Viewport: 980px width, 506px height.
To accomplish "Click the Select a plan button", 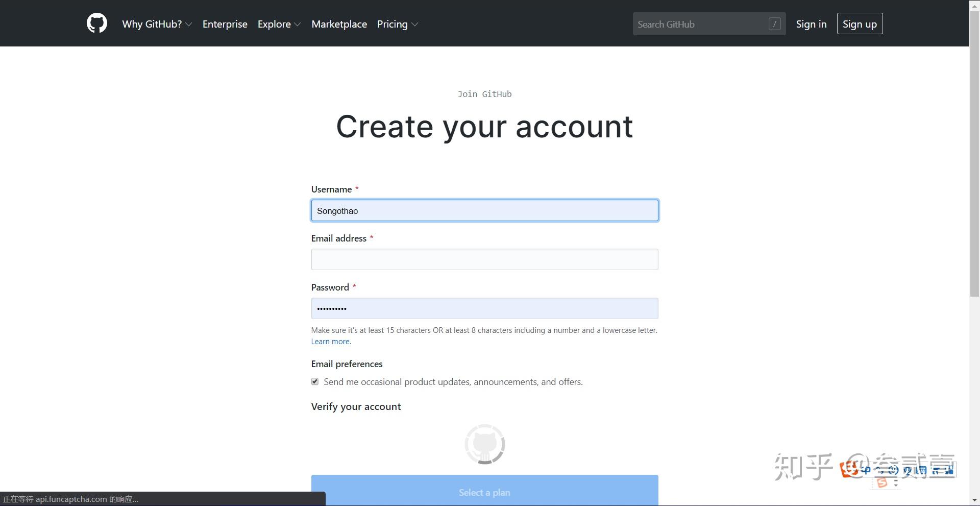I will coord(484,491).
